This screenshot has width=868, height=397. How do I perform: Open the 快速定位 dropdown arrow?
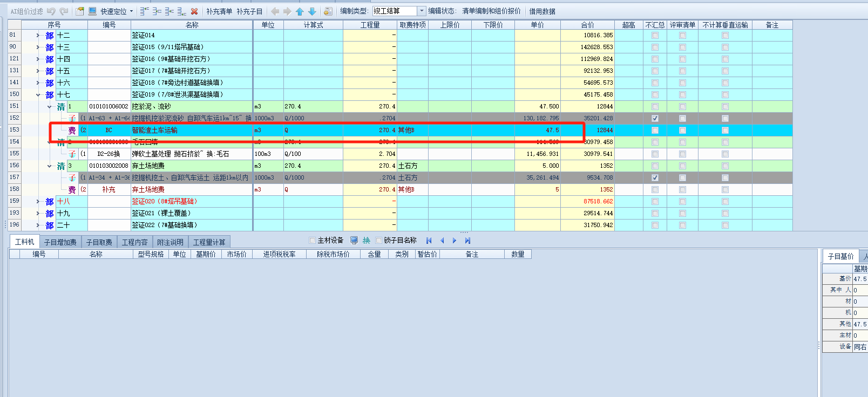(131, 11)
